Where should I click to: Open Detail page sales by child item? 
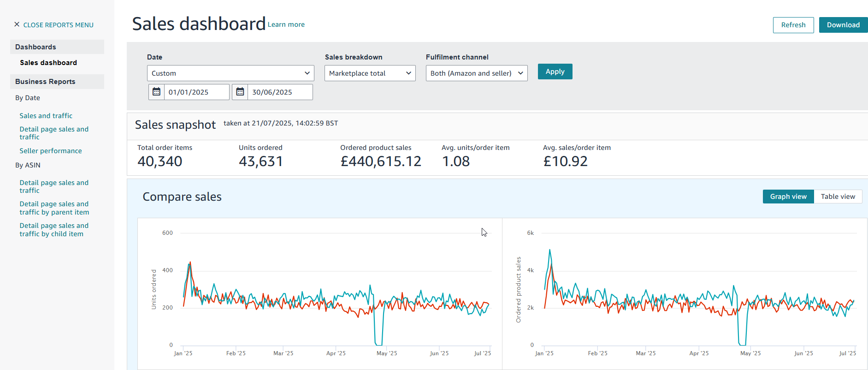point(53,230)
